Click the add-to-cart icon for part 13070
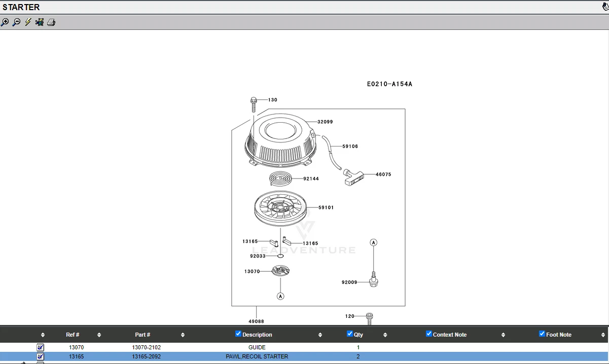This screenshot has width=609, height=364. (x=41, y=347)
